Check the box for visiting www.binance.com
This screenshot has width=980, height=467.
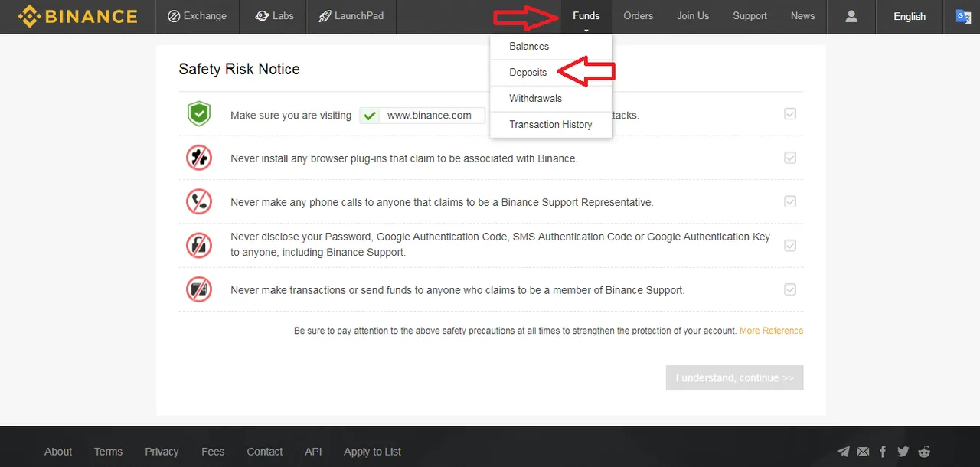tap(790, 114)
